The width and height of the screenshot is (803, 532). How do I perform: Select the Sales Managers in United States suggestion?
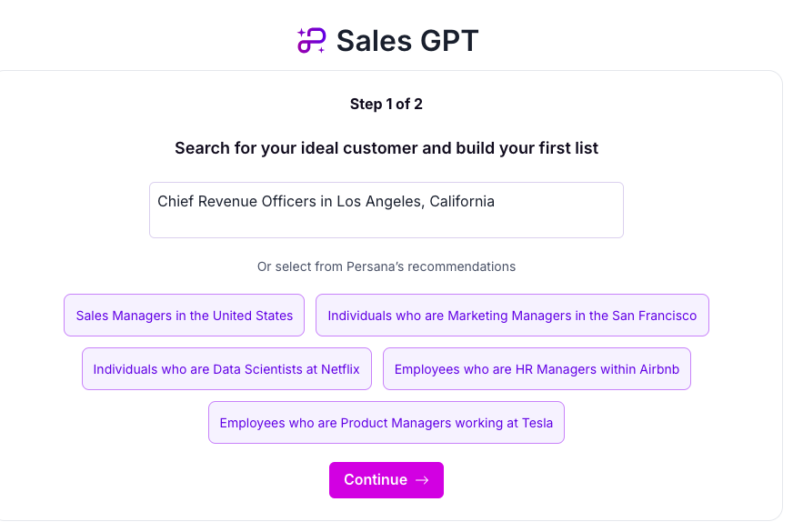pos(185,316)
